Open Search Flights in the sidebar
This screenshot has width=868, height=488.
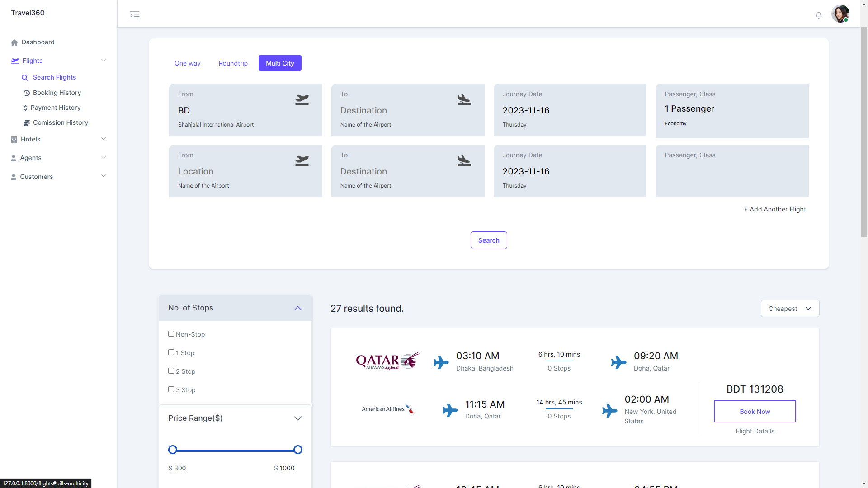pyautogui.click(x=54, y=78)
